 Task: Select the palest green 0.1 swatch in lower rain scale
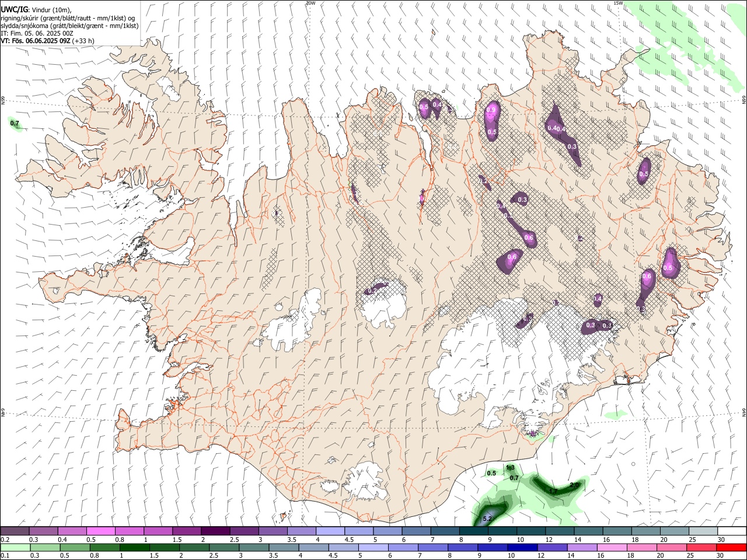pos(15,548)
